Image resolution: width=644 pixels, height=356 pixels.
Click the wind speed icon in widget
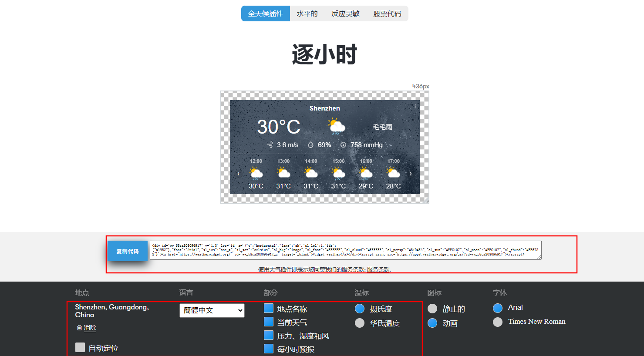pyautogui.click(x=270, y=145)
